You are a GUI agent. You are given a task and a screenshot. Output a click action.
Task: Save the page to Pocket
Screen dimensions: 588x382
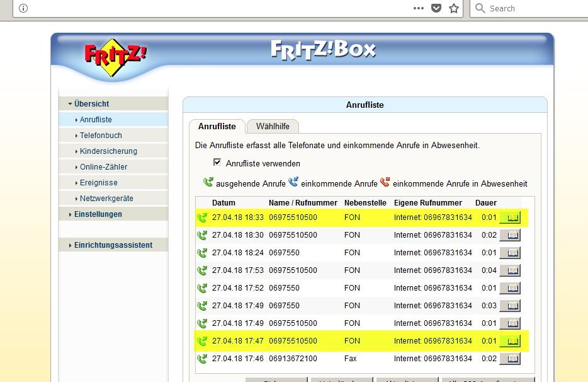436,8
